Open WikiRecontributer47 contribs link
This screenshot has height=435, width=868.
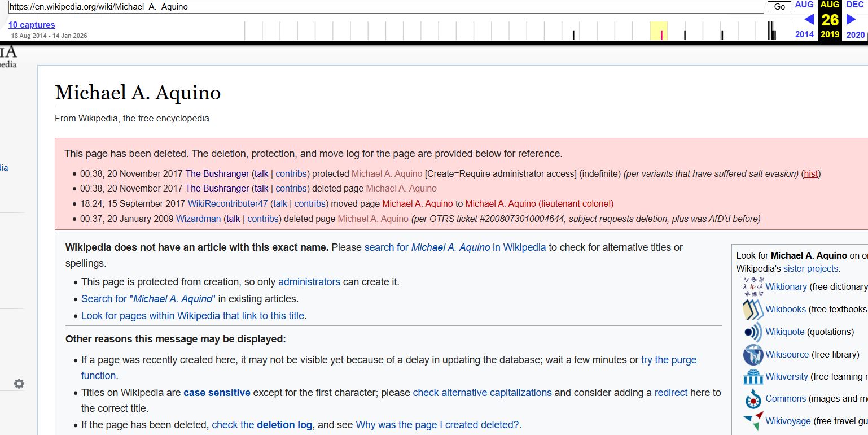310,203
